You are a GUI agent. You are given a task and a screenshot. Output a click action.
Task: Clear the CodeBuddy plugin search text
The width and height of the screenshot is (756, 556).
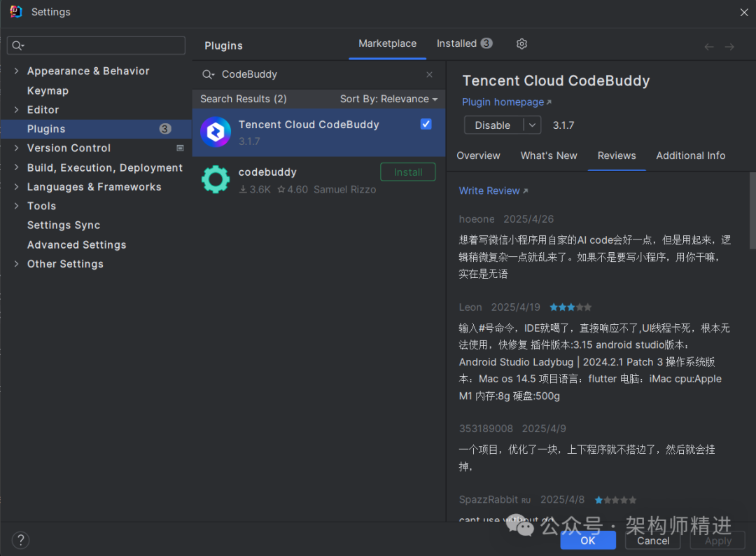429,74
